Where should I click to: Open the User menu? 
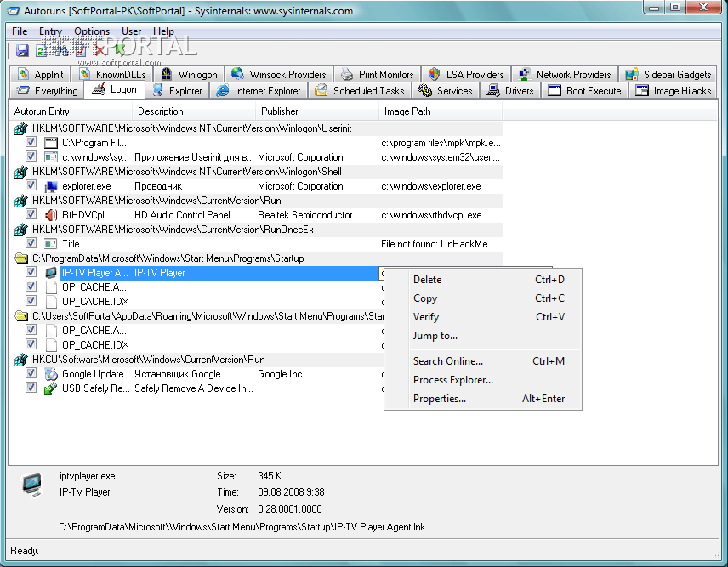tap(131, 31)
